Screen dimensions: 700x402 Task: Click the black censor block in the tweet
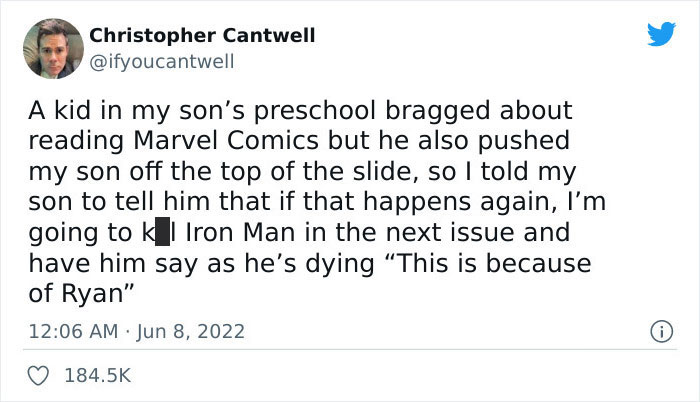[x=161, y=233]
